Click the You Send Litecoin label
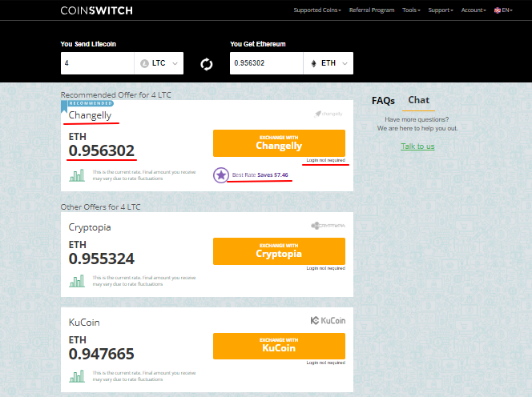 pos(88,44)
